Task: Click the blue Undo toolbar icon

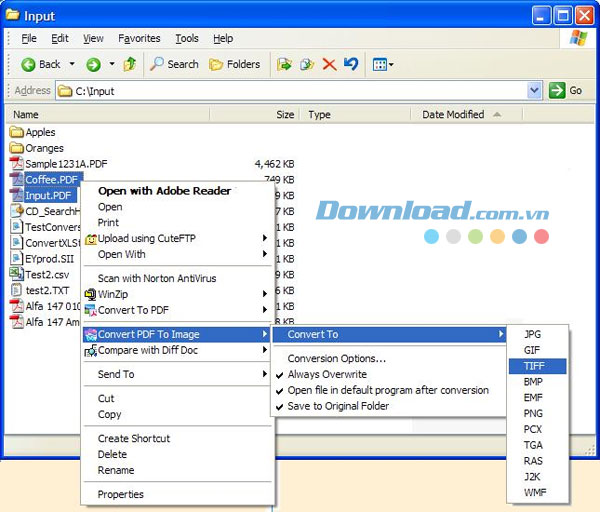Action: (x=350, y=64)
